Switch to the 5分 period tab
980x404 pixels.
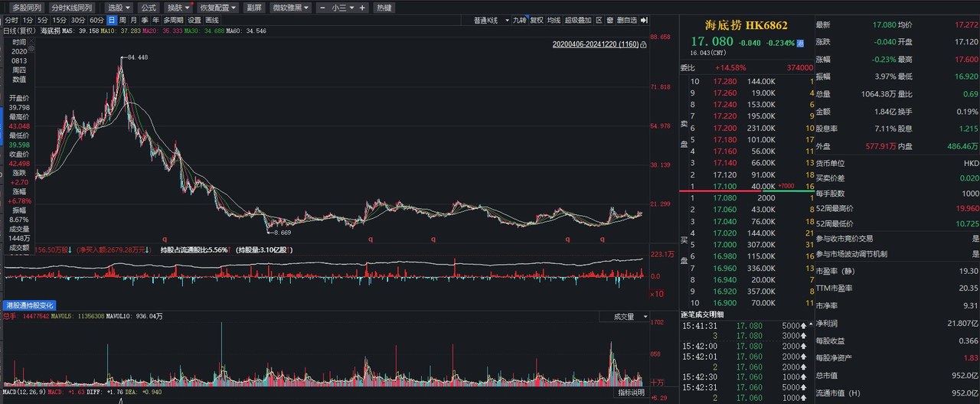click(43, 20)
